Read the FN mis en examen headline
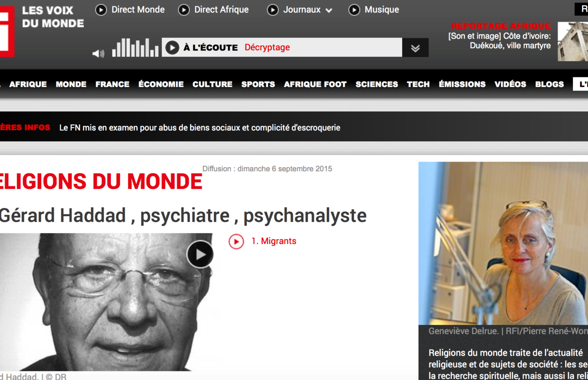 tap(200, 128)
